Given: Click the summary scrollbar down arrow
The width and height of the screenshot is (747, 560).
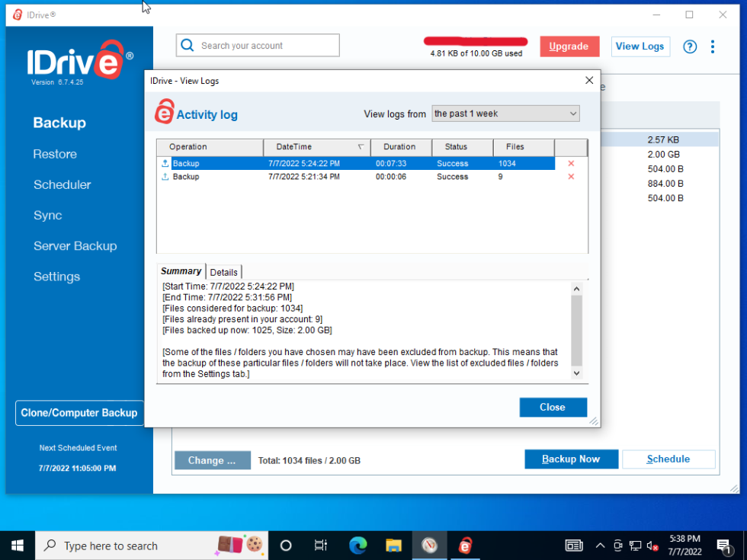Looking at the screenshot, I should pyautogui.click(x=576, y=373).
